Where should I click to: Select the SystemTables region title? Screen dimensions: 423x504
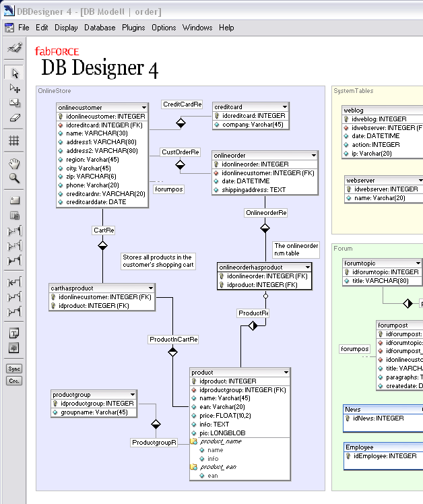pyautogui.click(x=353, y=91)
